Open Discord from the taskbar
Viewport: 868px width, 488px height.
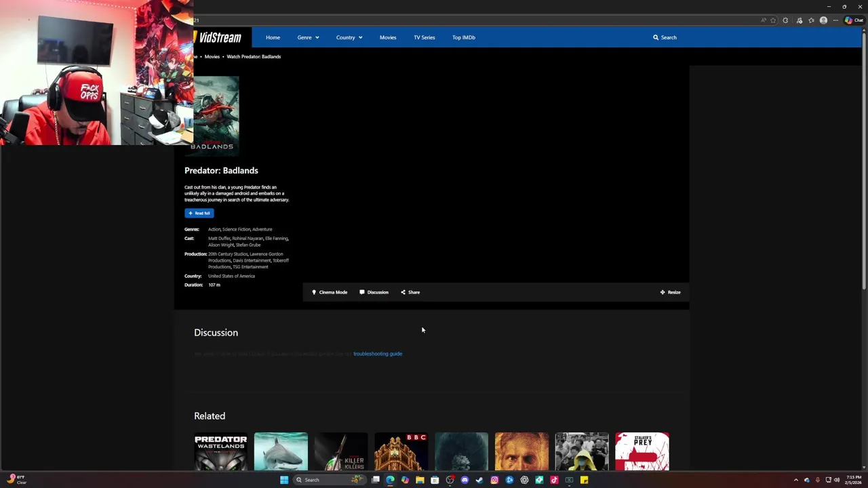(x=465, y=480)
